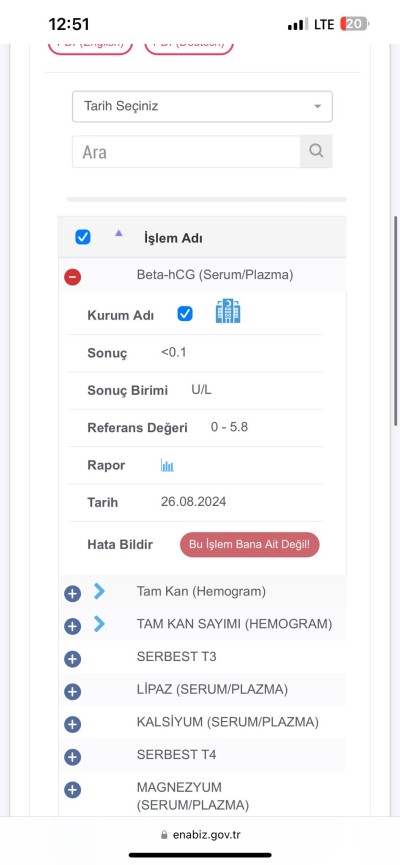The image size is (400, 865).
Task: Click the blue chevron beside Tam Kan (Hemogram)
Action: click(99, 591)
